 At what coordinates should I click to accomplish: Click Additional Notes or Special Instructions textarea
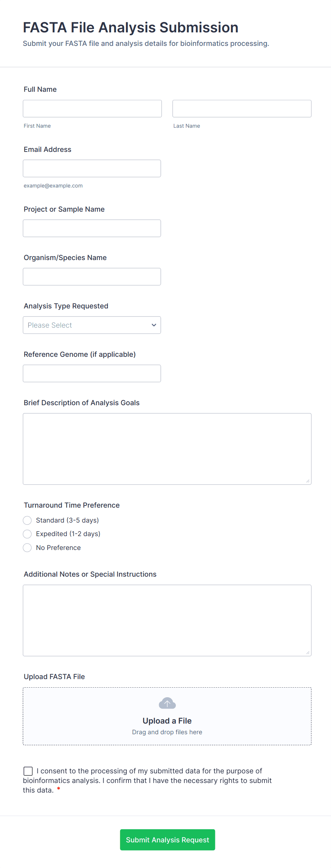(x=167, y=620)
